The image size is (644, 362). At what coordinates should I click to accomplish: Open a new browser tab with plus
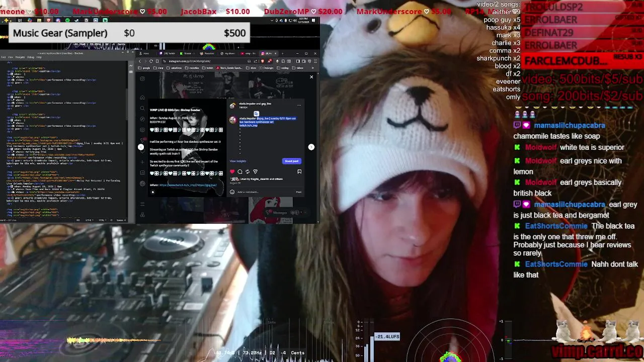[282, 53]
